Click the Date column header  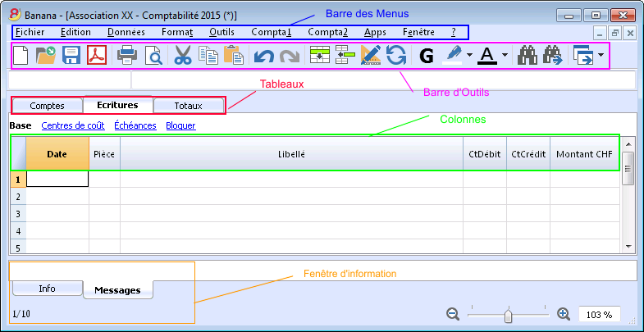pyautogui.click(x=57, y=154)
